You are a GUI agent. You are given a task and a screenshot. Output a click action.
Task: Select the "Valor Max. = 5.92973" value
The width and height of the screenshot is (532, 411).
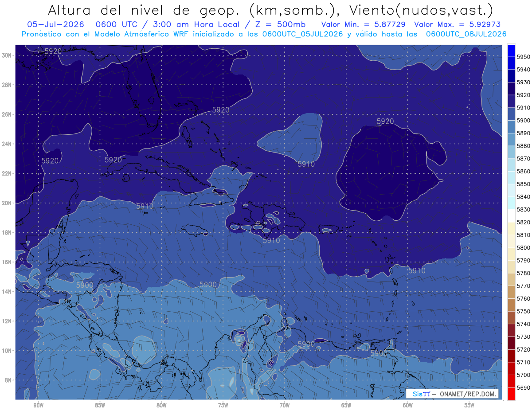tap(457, 24)
